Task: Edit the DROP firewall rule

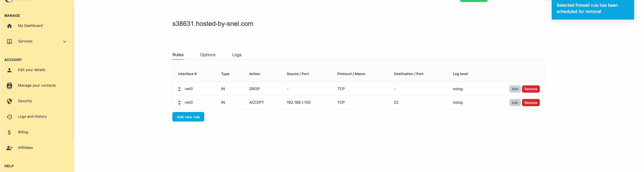Action: tap(515, 89)
